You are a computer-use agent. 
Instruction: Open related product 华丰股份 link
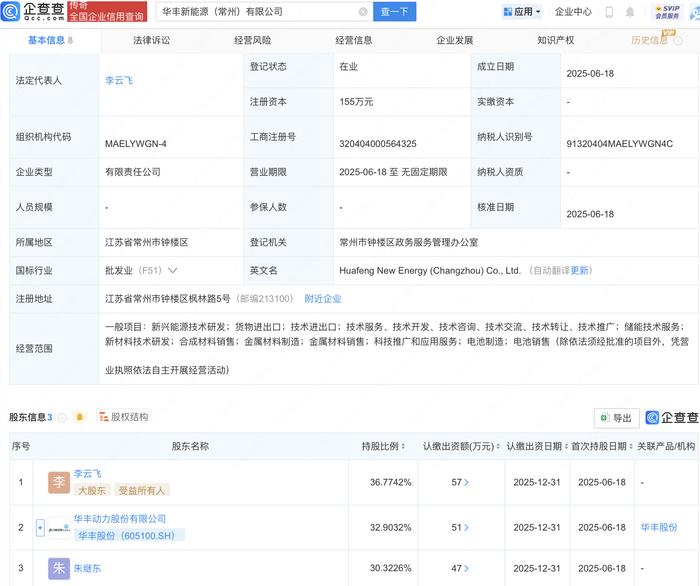[x=659, y=528]
